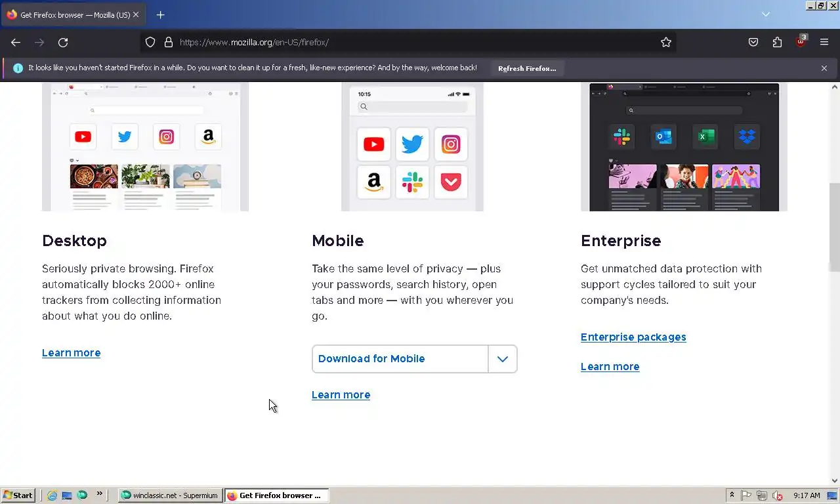Screen dimensions: 840x504
Task: Click the Desktop browser preview image
Action: coord(145,147)
